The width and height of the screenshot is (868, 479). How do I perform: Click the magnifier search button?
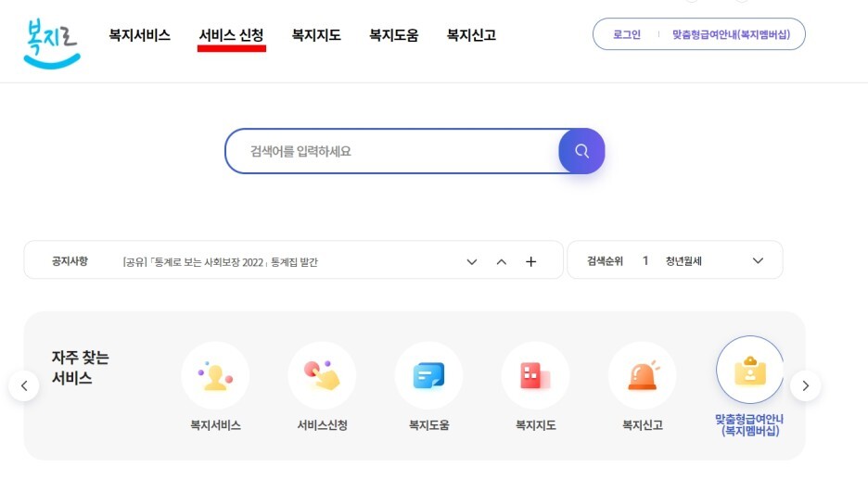coord(581,151)
